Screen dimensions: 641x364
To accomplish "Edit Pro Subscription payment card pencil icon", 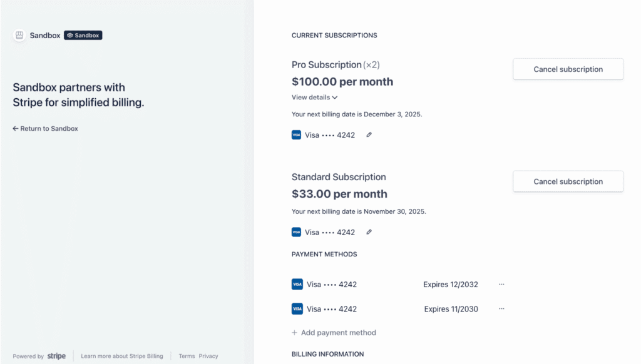I will point(369,134).
